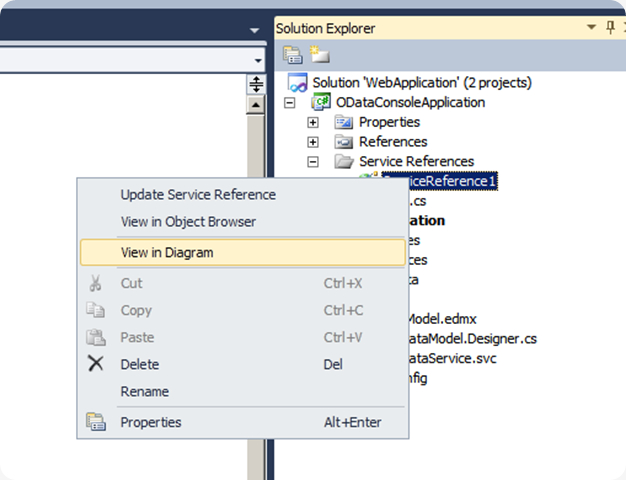Click the Properties folder icon in tree
This screenshot has width=626, height=480.
click(x=344, y=122)
